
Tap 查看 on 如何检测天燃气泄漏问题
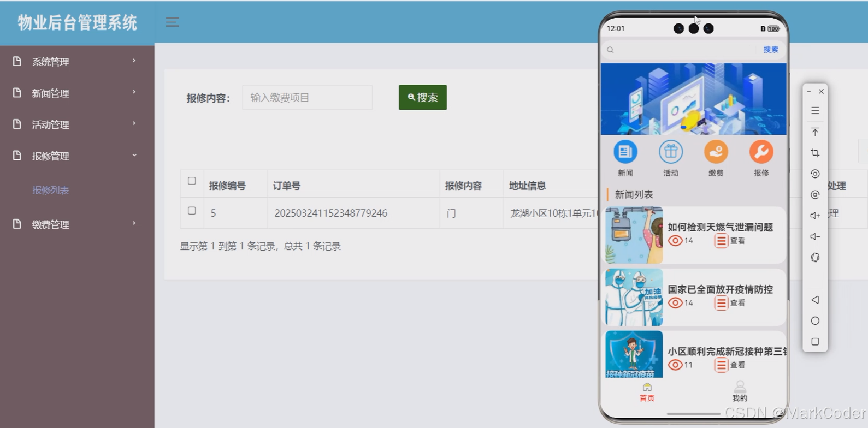(737, 241)
